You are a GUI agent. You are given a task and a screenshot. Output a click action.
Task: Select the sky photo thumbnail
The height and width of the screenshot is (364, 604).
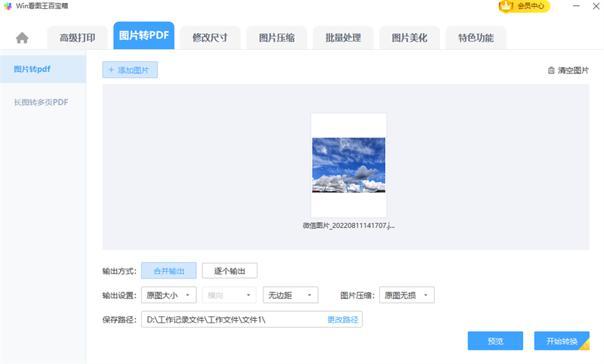click(349, 165)
